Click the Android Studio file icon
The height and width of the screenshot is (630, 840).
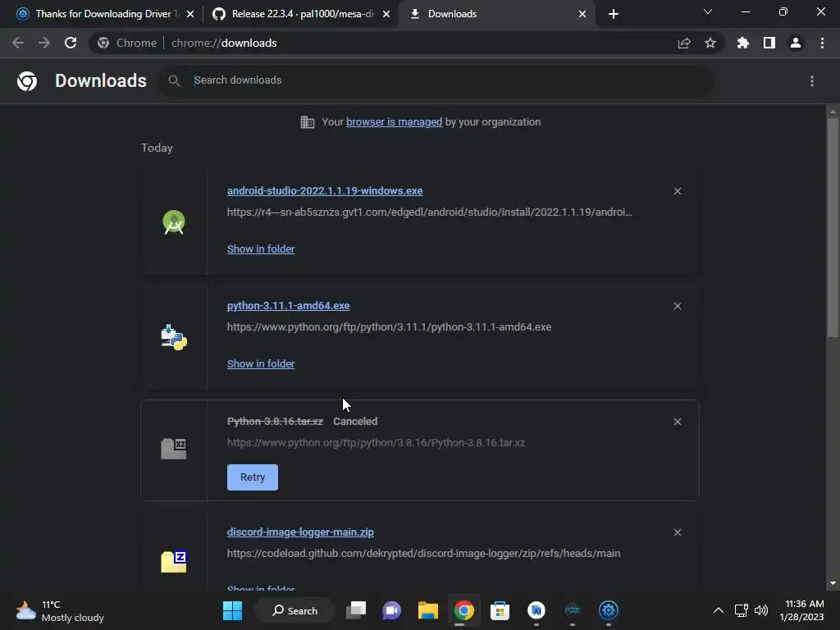click(x=174, y=222)
